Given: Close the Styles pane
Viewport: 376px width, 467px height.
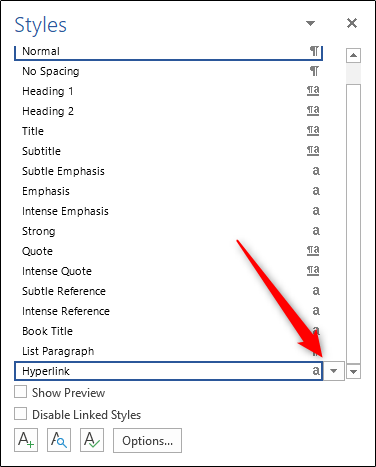Looking at the screenshot, I should (352, 23).
